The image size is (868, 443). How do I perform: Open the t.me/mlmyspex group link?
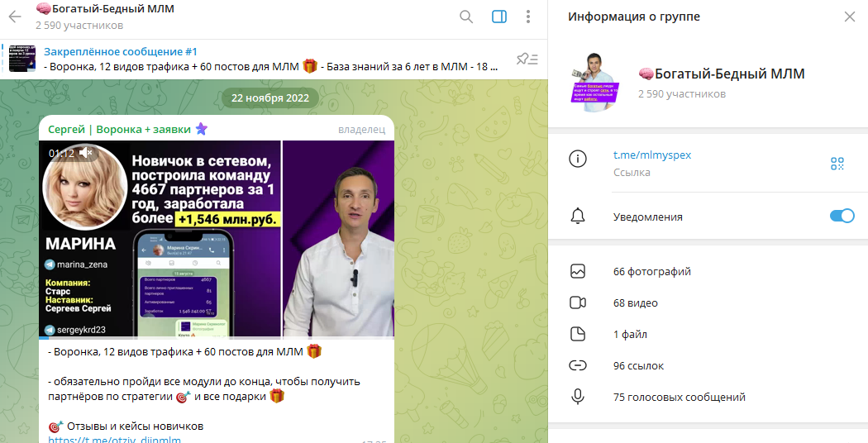pyautogui.click(x=652, y=155)
